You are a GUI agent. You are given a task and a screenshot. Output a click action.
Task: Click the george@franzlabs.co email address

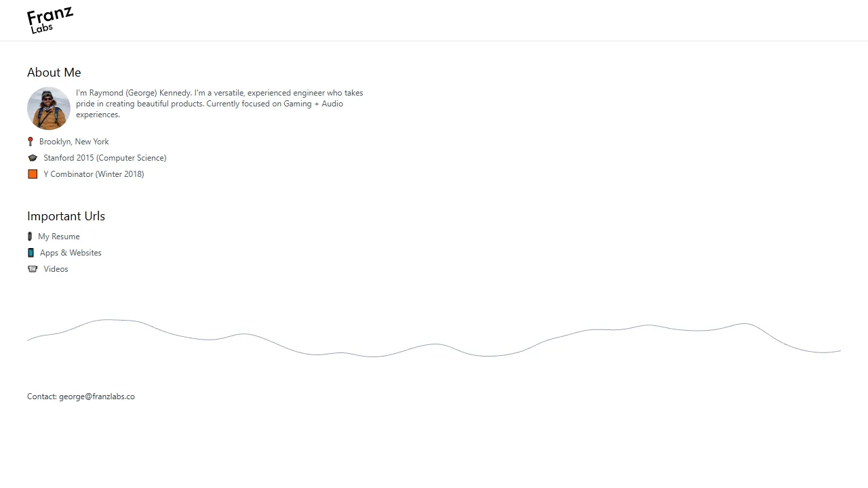[96, 396]
